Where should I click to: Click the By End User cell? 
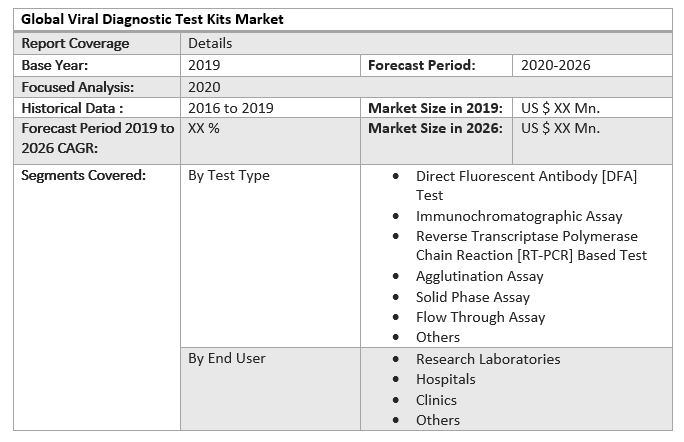(227, 358)
